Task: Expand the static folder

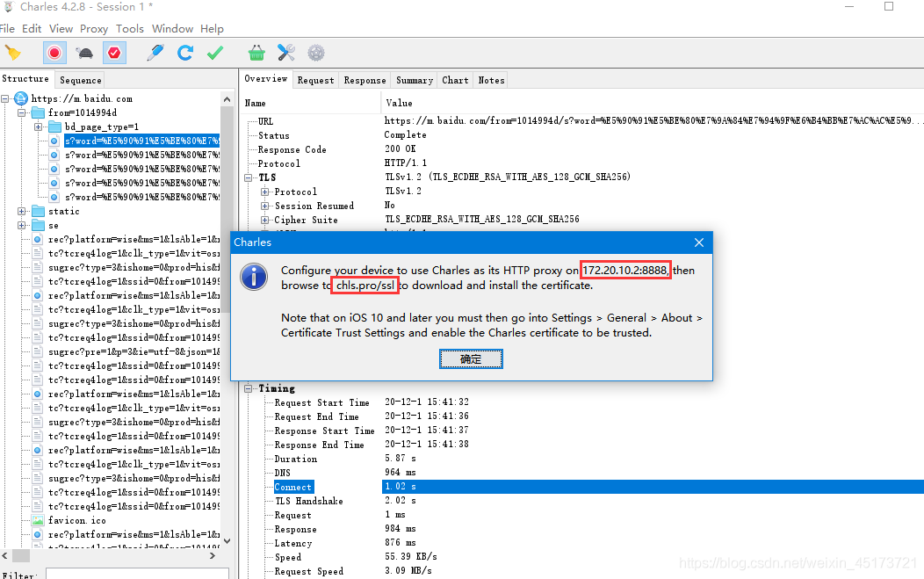Action: [x=22, y=211]
